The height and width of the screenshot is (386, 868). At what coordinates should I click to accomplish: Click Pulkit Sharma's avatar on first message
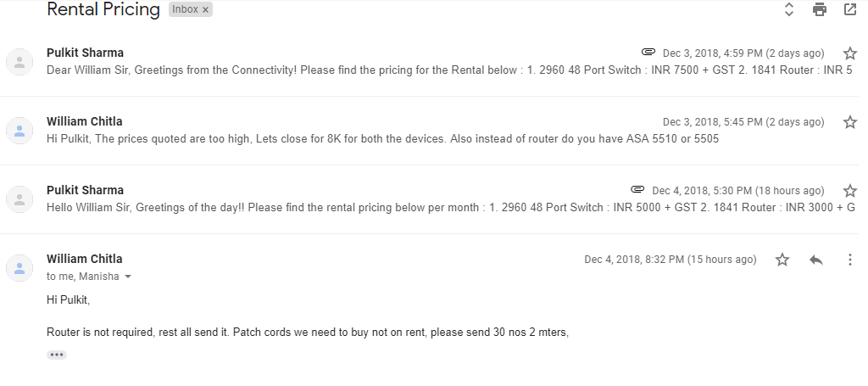pyautogui.click(x=19, y=61)
